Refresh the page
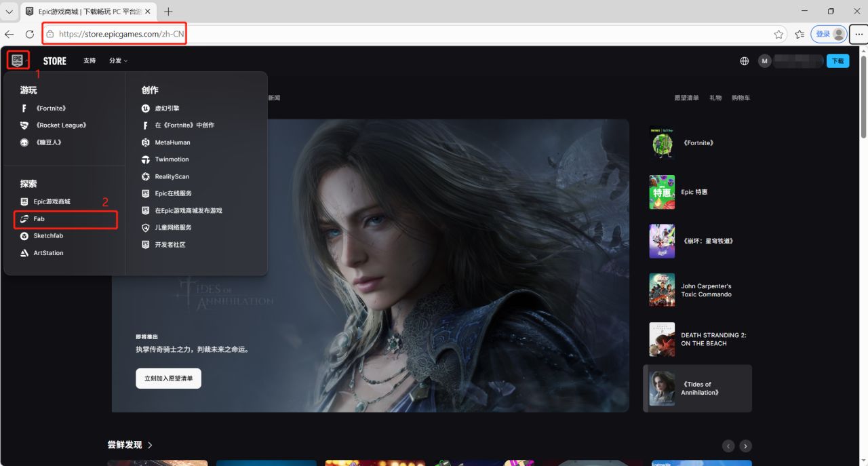868x466 pixels. click(30, 34)
